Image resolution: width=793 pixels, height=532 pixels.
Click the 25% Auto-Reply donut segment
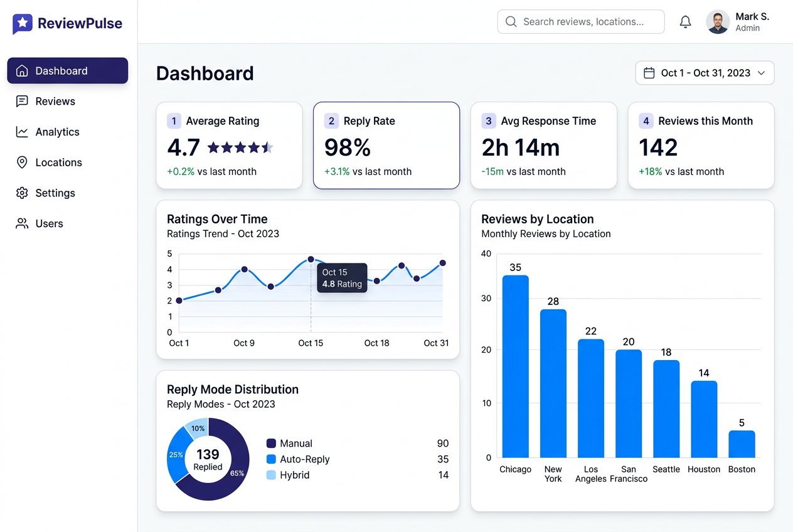(x=176, y=455)
